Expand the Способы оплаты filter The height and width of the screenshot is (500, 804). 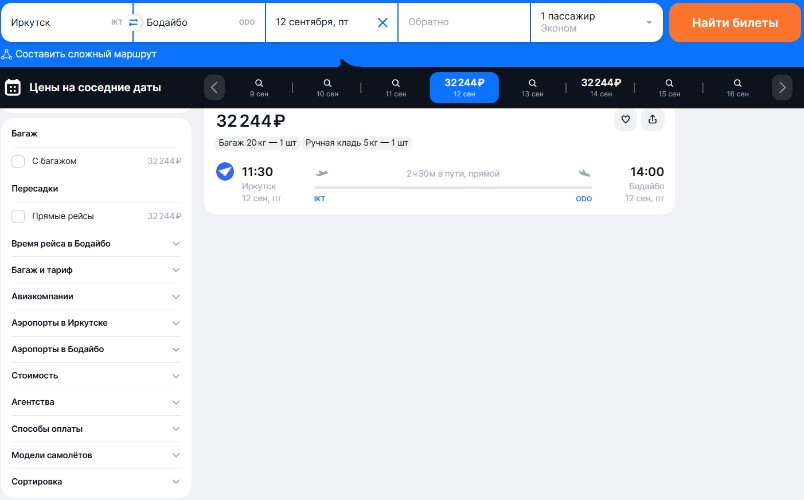pyautogui.click(x=96, y=429)
